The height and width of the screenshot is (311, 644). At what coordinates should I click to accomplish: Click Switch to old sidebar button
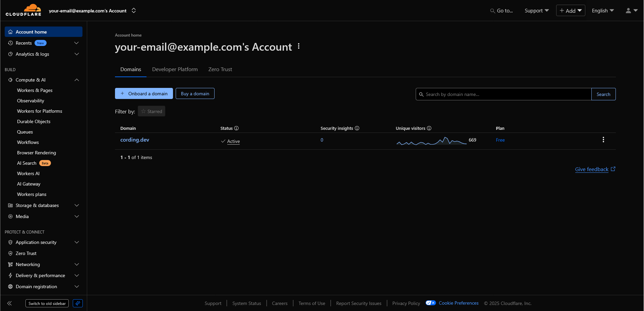point(47,303)
